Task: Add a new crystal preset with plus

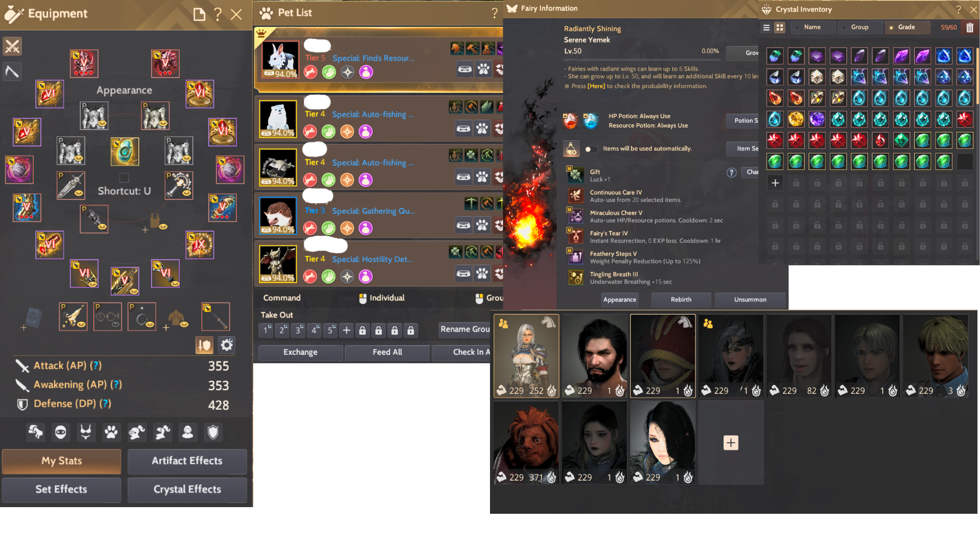Action: point(775,183)
